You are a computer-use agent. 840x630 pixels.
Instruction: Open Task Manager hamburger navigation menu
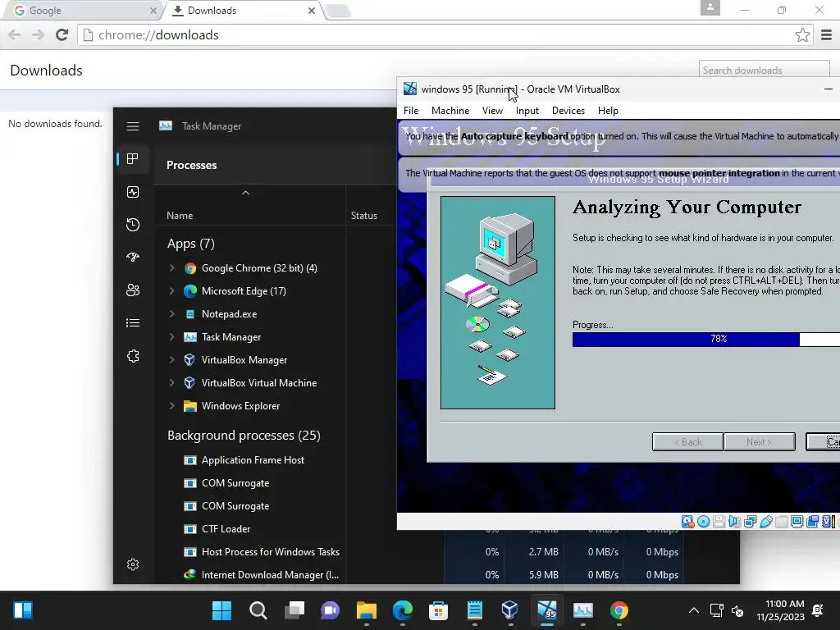tap(133, 126)
